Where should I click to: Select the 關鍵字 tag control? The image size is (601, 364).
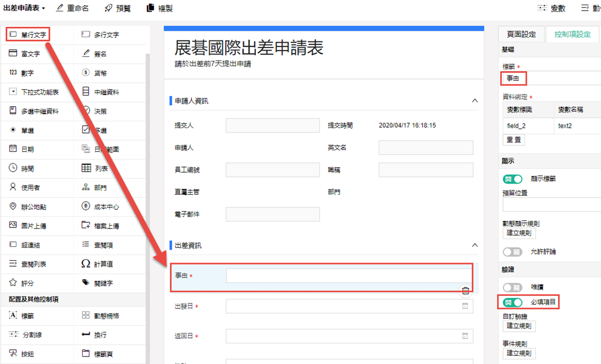pos(86,283)
